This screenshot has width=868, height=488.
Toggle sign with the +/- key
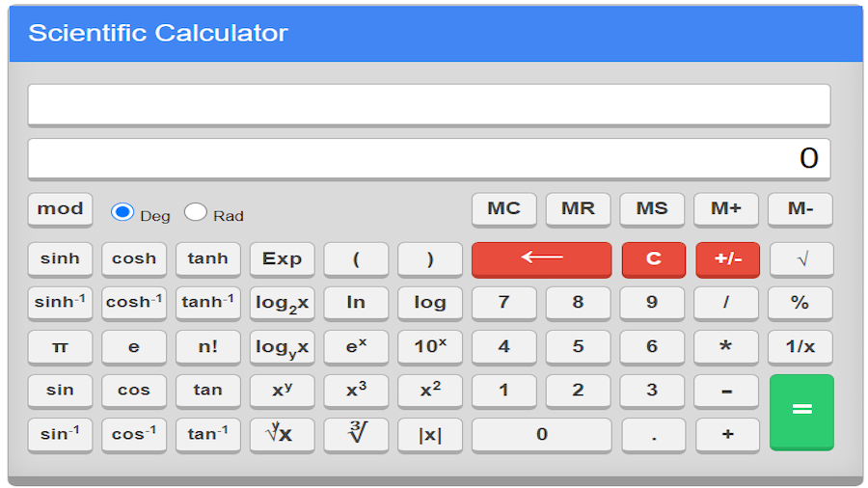[727, 258]
